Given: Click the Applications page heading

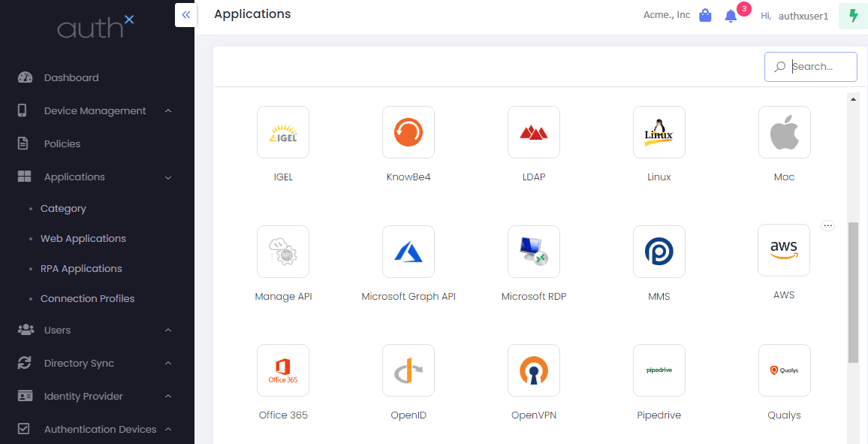Looking at the screenshot, I should tap(252, 14).
